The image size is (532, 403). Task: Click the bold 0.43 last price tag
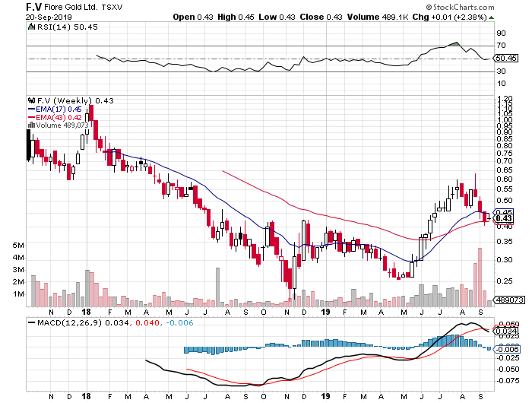pyautogui.click(x=502, y=218)
